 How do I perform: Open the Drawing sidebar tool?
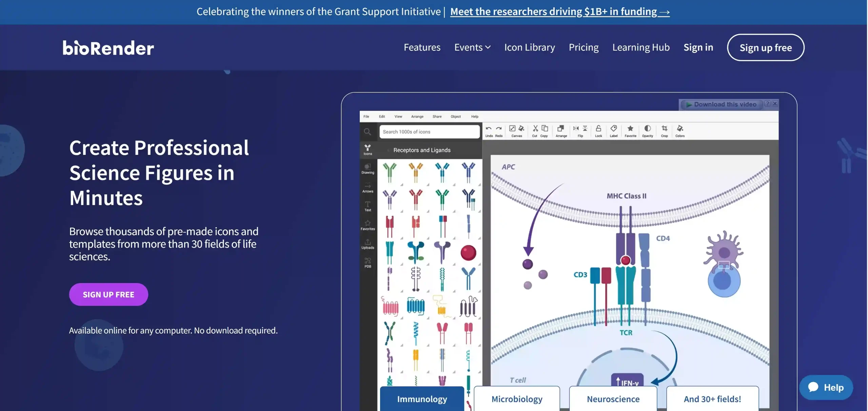click(x=368, y=169)
